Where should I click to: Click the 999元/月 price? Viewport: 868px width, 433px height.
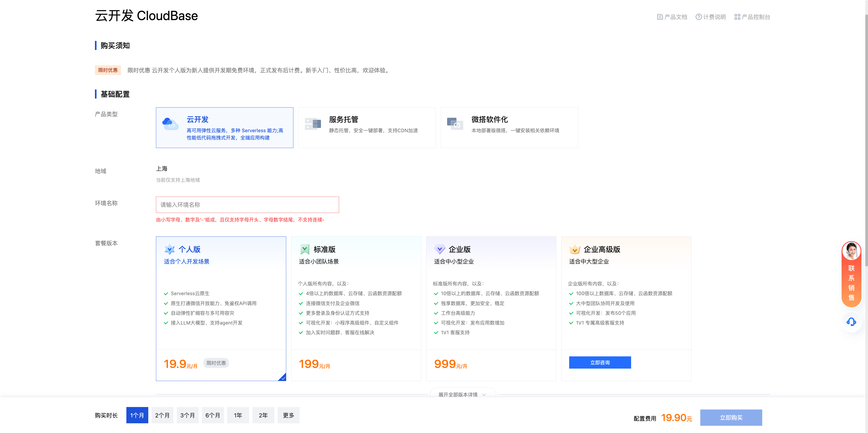pos(451,364)
